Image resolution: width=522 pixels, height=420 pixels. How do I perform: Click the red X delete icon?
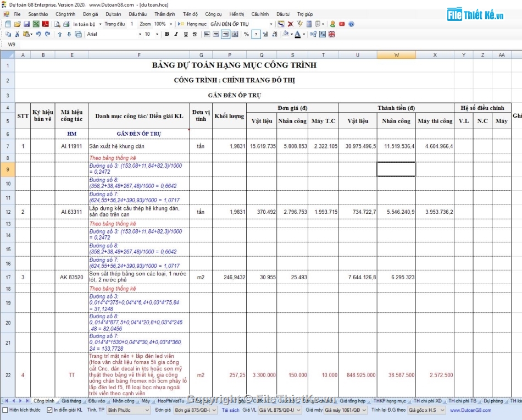290,24
